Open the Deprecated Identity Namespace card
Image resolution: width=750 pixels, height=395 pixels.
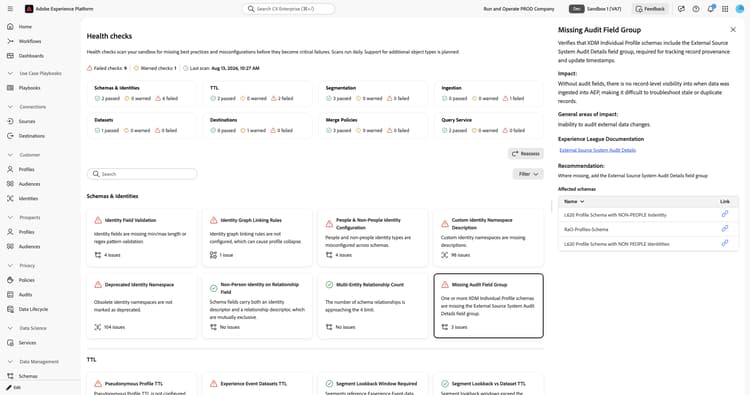tap(142, 306)
